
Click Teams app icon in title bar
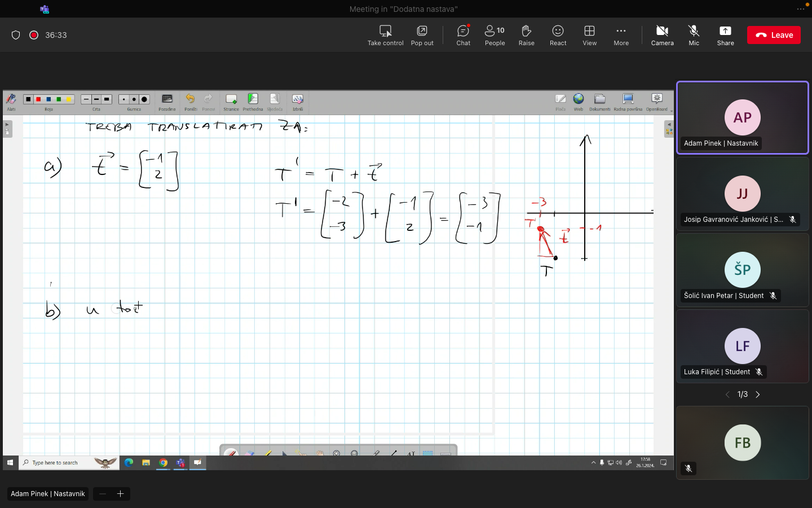45,9
